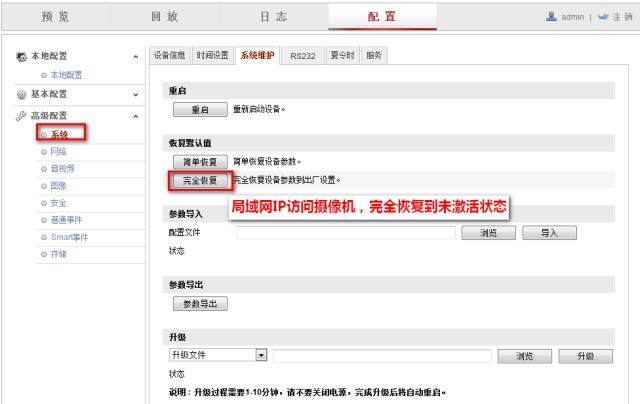This screenshot has width=640, height=404.
Task: Collapse the 本地配置 section chevron
Action: coord(135,57)
